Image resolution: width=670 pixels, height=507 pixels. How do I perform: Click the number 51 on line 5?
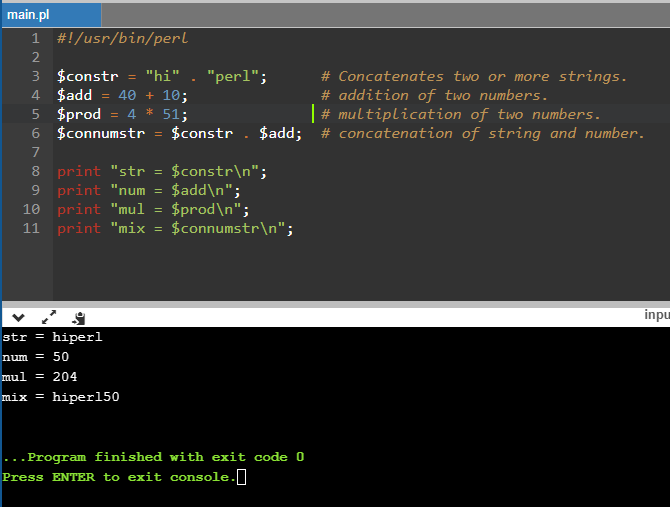(x=171, y=114)
